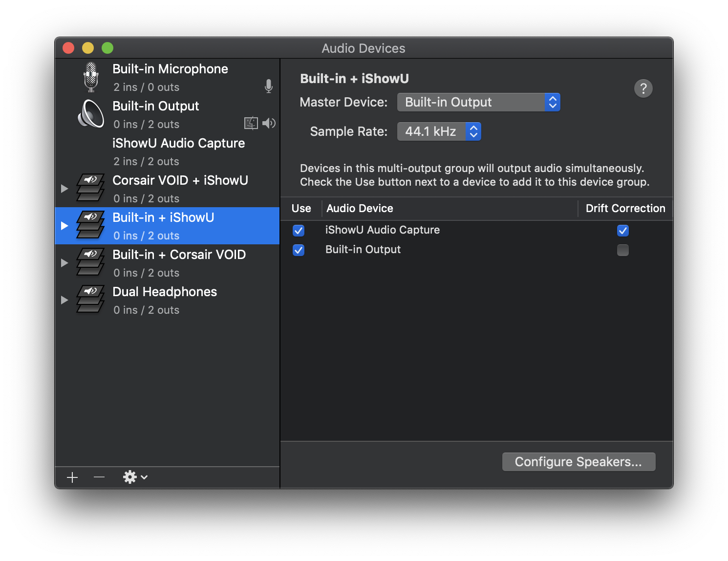Expand the Corsair VOID + iShowU group

[x=64, y=189]
